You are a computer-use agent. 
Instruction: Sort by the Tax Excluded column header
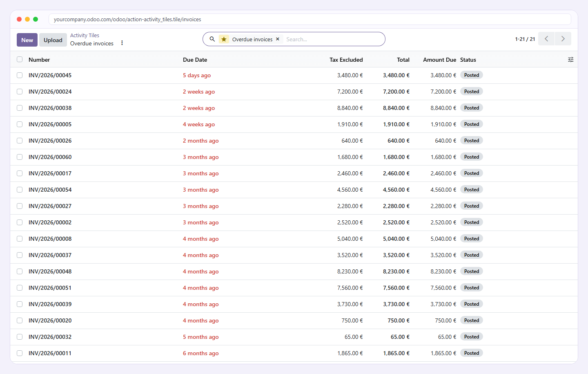(x=346, y=60)
